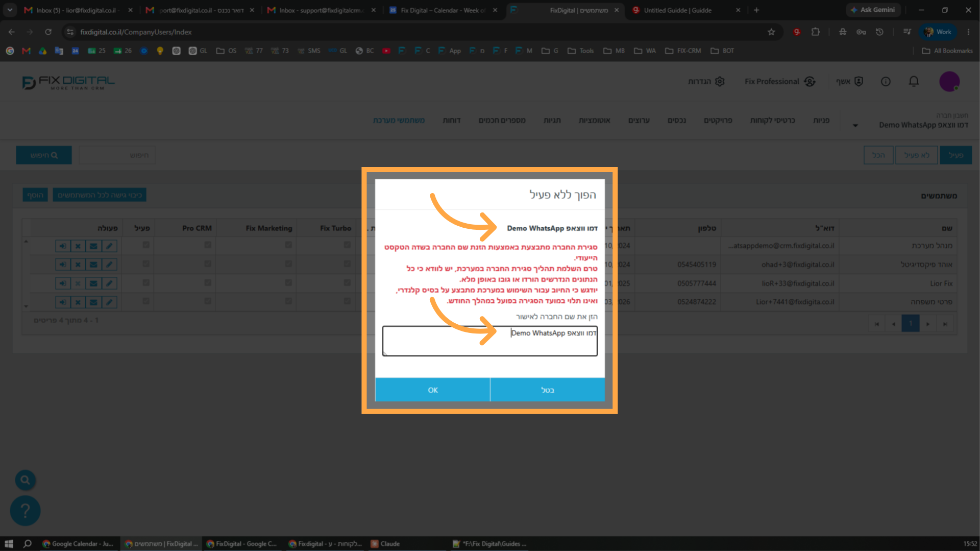Bookmark this page with the star icon

[771, 32]
